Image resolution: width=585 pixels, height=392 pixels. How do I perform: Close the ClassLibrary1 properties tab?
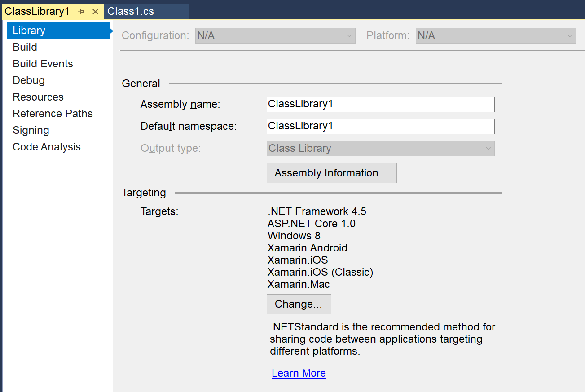95,12
